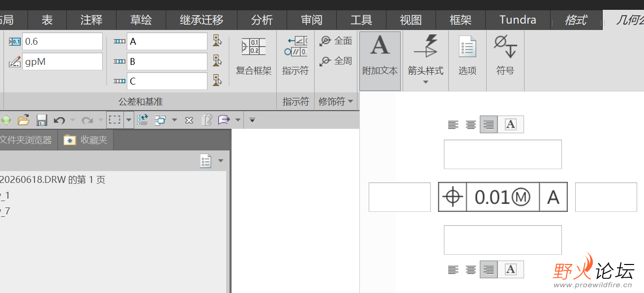Open the 箭头样式 arrow style menu
The height and width of the screenshot is (293, 644).
425,60
